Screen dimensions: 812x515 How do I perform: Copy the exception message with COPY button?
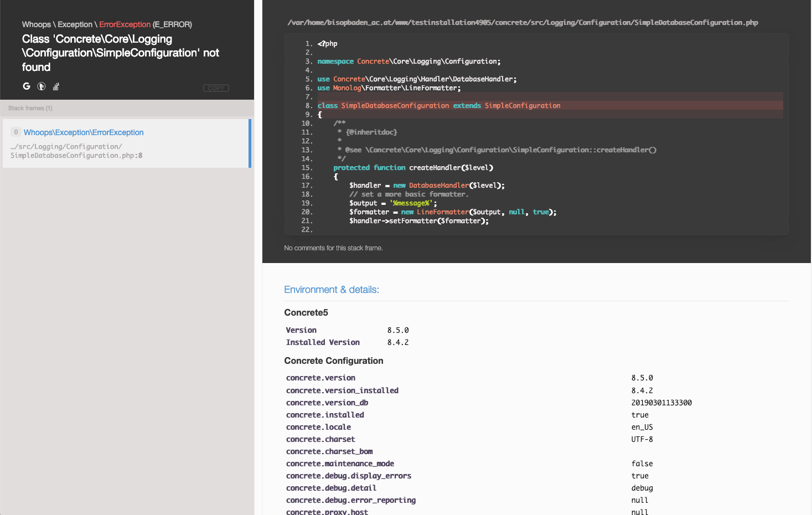[216, 88]
